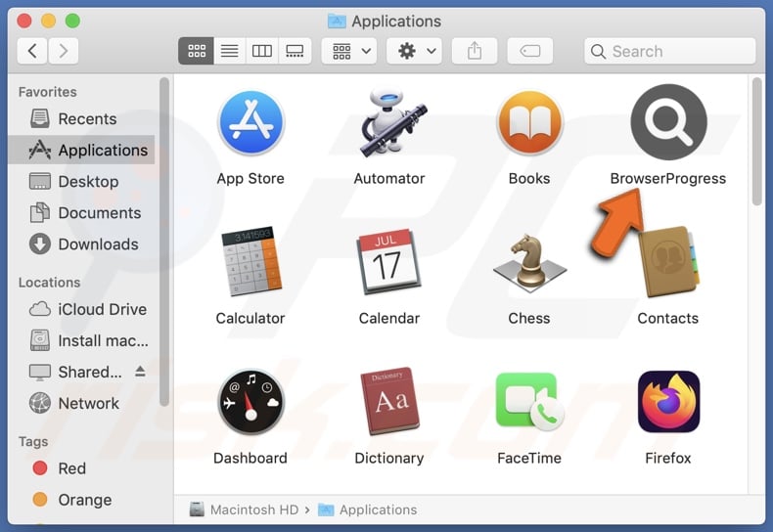Image resolution: width=773 pixels, height=532 pixels.
Task: Click the main content vertical scrollbar
Action: 756,142
